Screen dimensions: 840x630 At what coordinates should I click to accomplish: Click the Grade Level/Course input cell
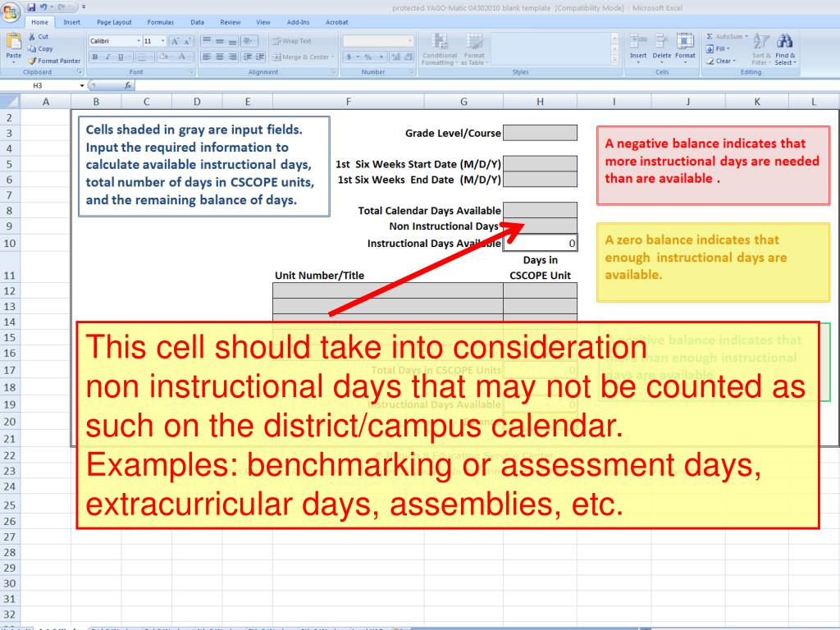tap(540, 133)
